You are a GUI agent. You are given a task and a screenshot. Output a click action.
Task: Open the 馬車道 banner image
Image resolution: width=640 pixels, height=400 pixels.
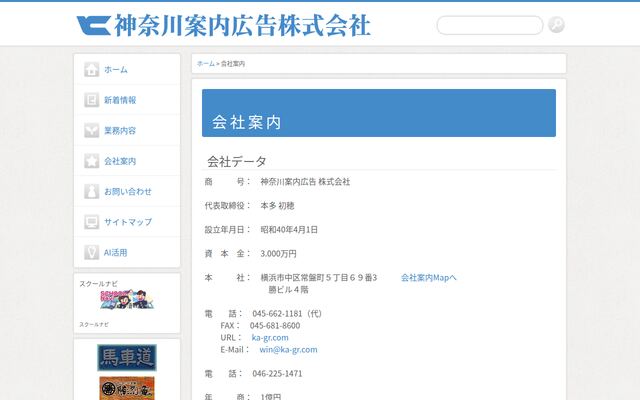127,358
